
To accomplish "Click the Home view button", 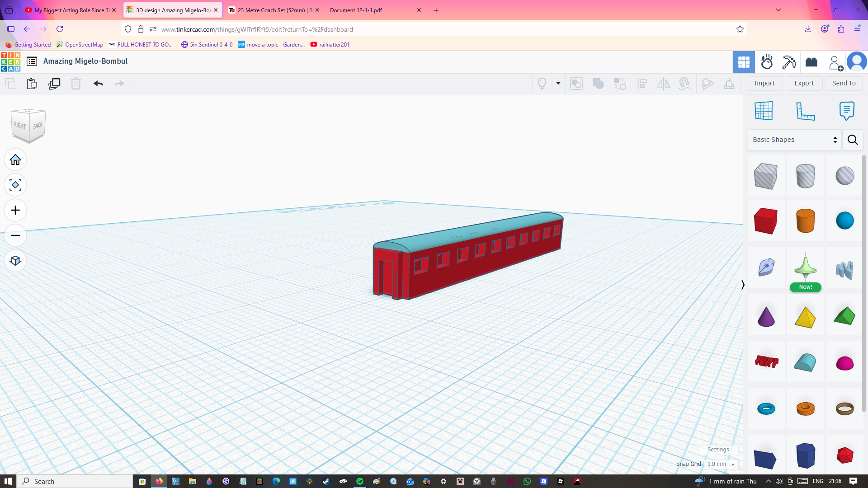I will pos(15,160).
